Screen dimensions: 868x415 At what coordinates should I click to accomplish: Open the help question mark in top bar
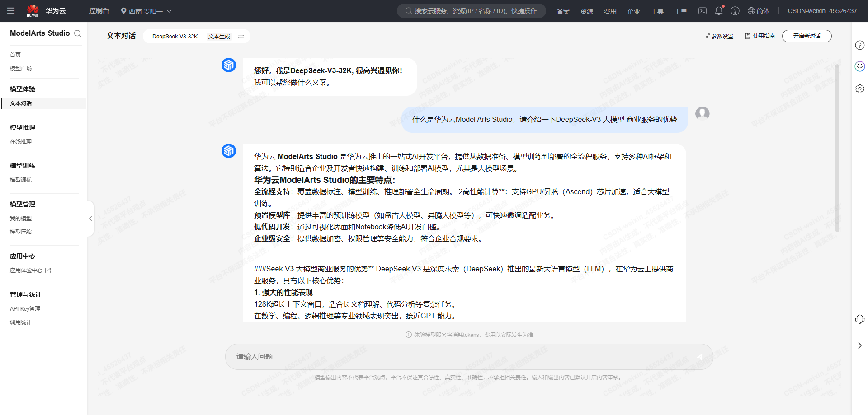point(735,11)
